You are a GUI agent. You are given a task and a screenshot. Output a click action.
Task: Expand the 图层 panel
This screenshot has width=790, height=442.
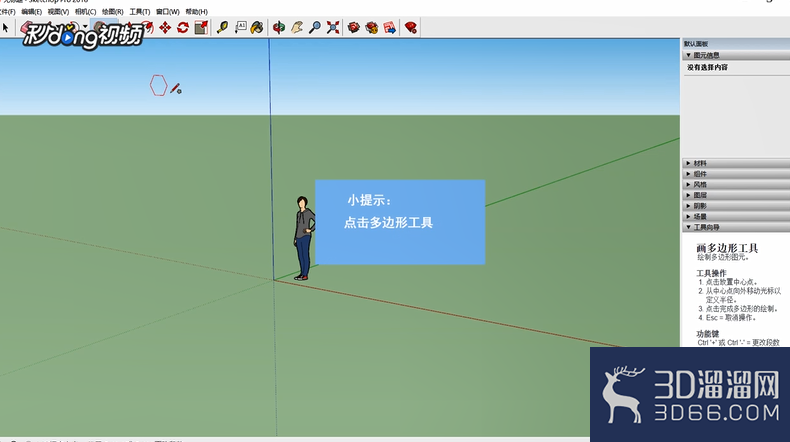coord(736,195)
